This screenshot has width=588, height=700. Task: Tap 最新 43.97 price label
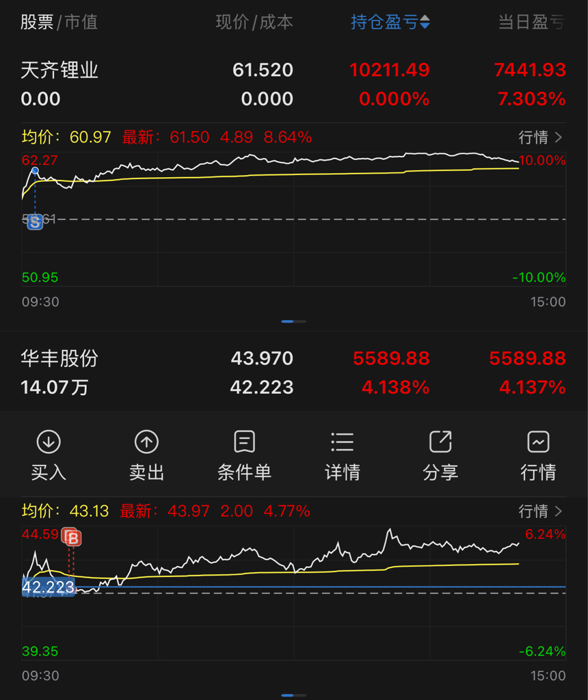click(164, 511)
